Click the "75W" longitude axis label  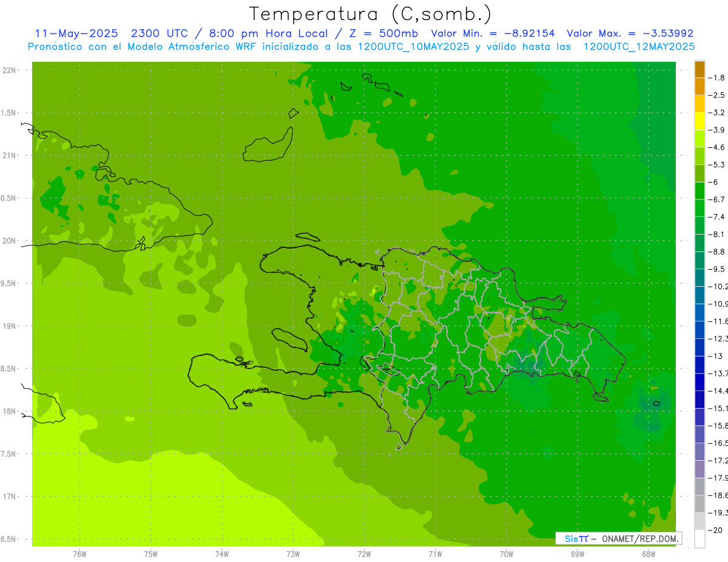150,554
